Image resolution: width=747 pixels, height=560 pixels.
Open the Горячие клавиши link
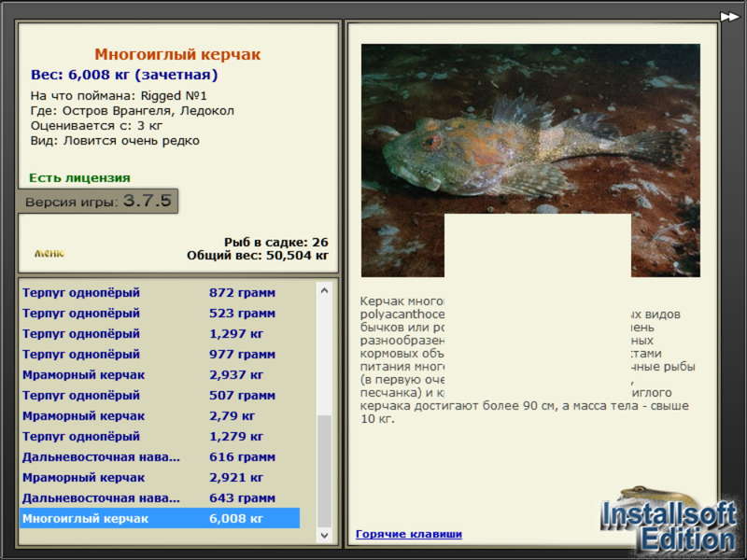pyautogui.click(x=409, y=534)
